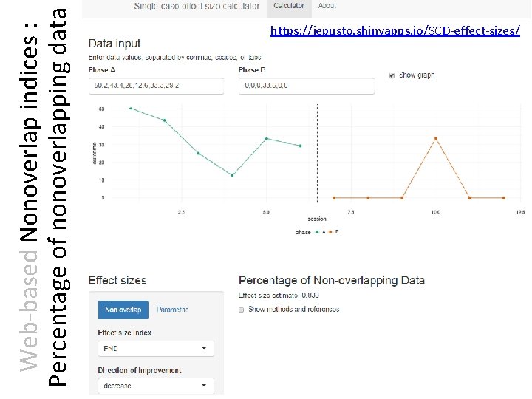Click the PND dropdown arrow
This screenshot has height=399, width=532.
tap(204, 348)
